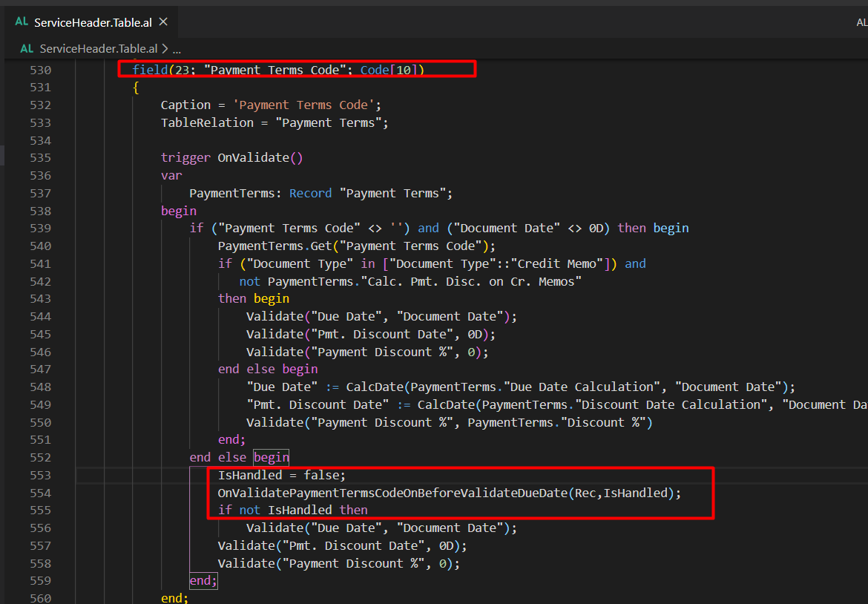Screen dimensions: 868x604
Task: Place cursor on the trigger OnValidate() line
Action: [x=232, y=158]
